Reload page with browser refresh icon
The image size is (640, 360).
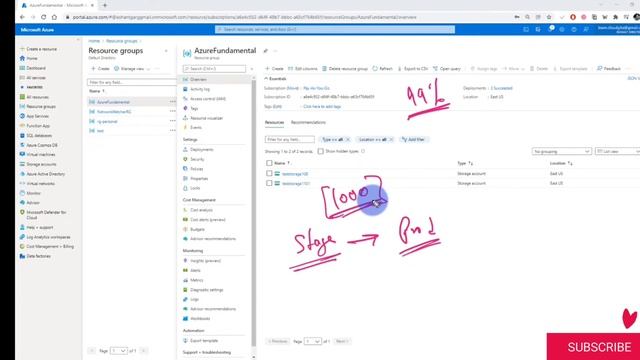tap(43, 17)
